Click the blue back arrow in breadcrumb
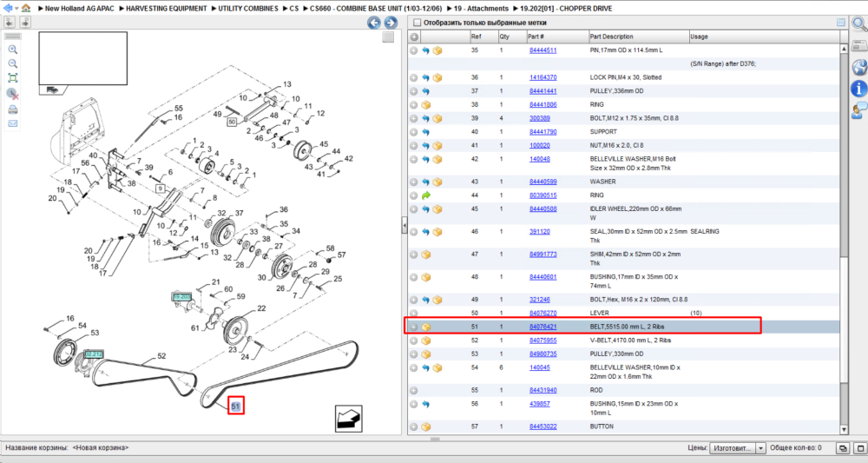The image size is (868, 463). point(8,9)
